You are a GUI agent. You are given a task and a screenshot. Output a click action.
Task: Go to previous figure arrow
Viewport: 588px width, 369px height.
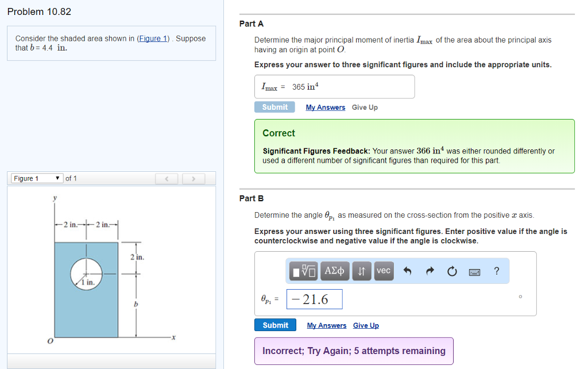click(x=168, y=179)
